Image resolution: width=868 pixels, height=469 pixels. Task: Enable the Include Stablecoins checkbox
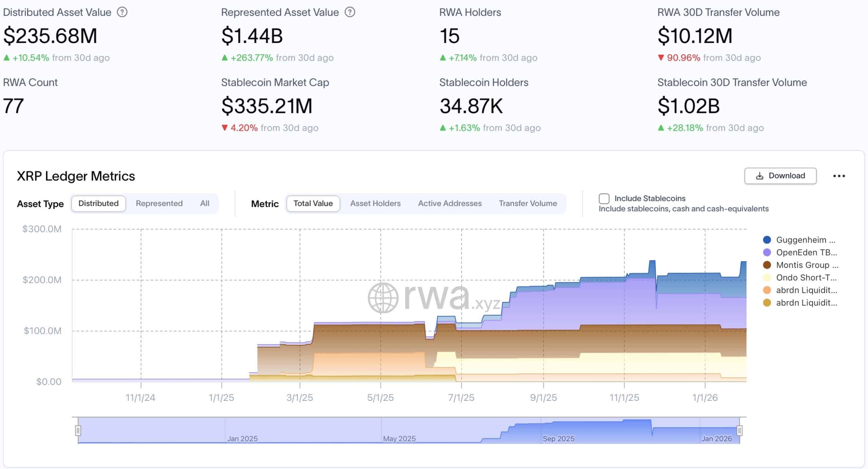tap(604, 199)
